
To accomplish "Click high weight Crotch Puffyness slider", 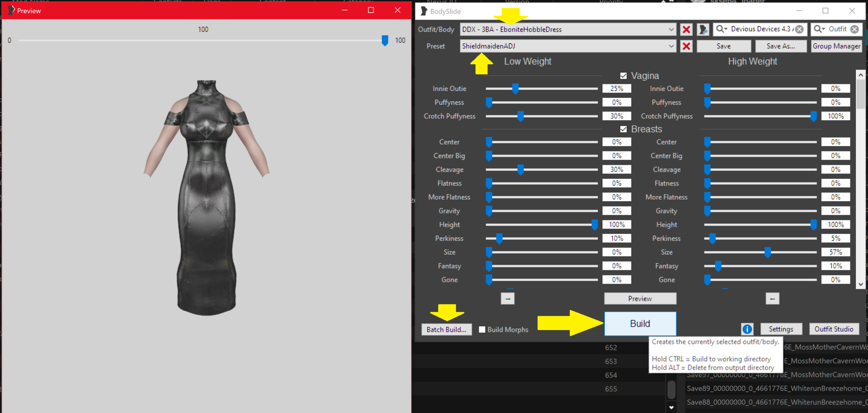I will (x=760, y=117).
